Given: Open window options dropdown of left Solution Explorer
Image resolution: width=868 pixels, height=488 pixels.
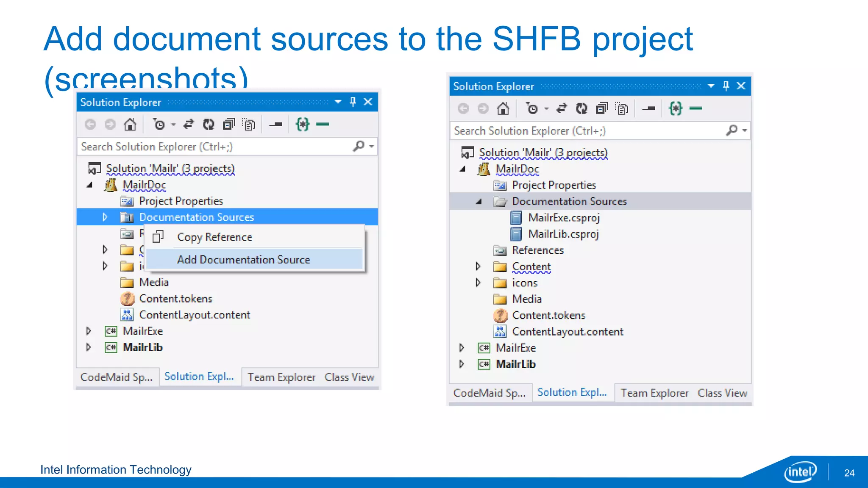Looking at the screenshot, I should (x=338, y=102).
